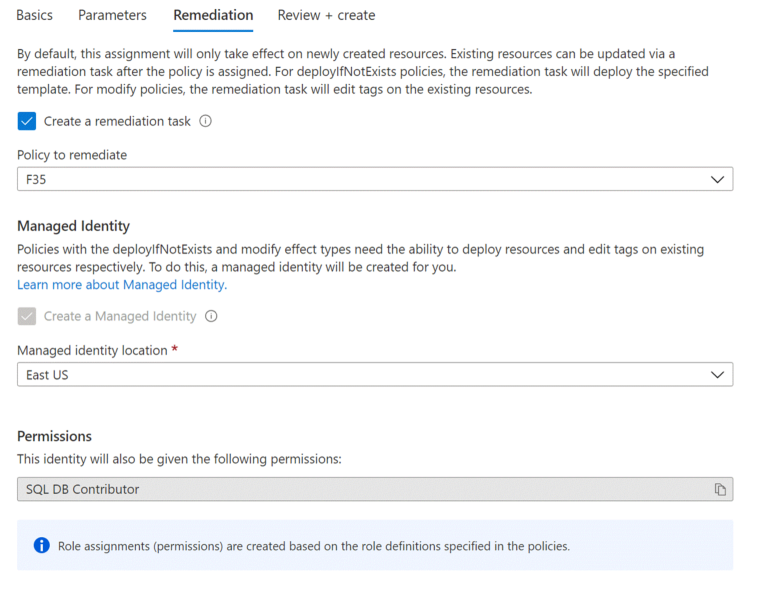Open Learn more about Managed Identity link

[x=122, y=285]
